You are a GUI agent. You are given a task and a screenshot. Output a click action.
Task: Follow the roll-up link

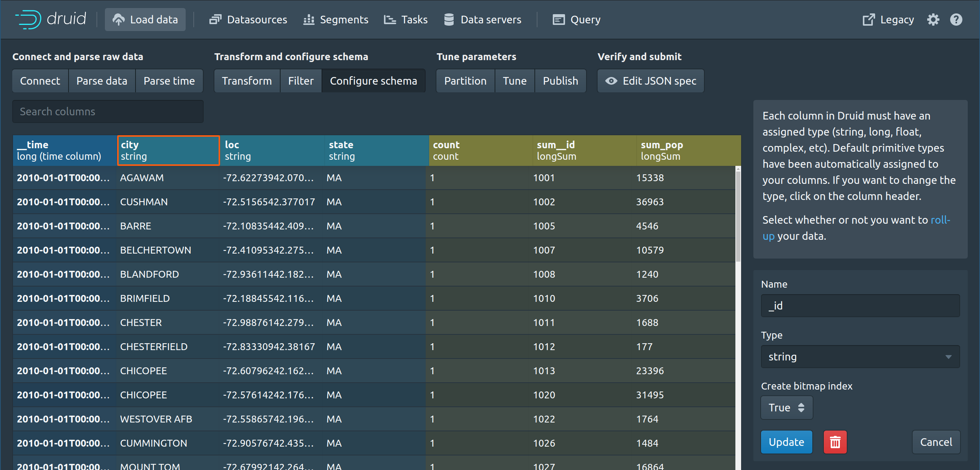click(x=940, y=220)
